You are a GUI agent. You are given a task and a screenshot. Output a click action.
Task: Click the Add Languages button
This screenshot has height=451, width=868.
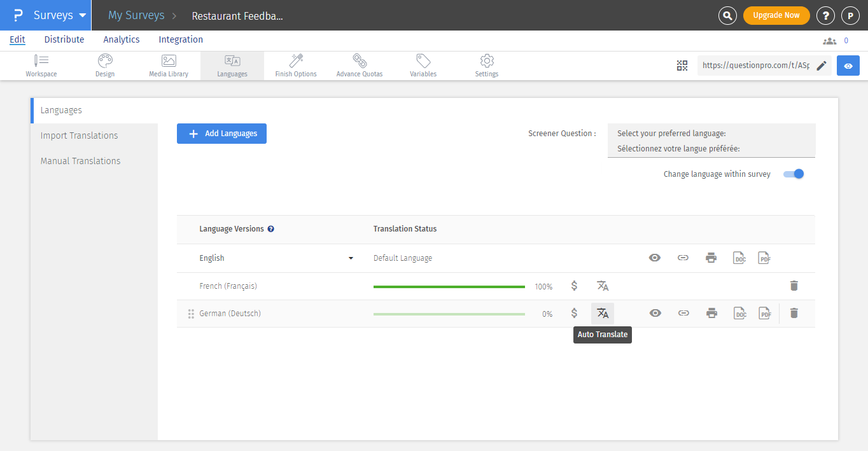click(x=221, y=134)
